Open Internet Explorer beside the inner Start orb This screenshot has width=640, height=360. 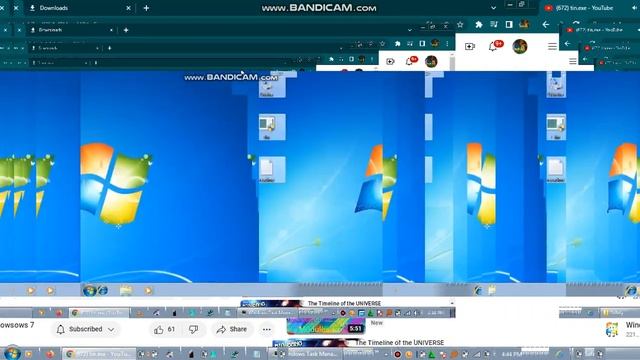click(x=103, y=291)
